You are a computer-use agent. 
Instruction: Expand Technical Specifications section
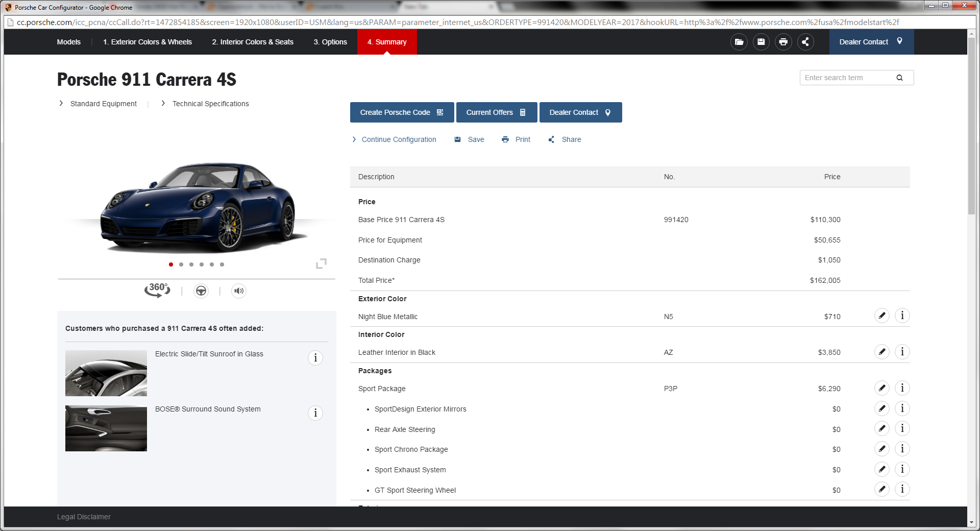click(x=205, y=104)
